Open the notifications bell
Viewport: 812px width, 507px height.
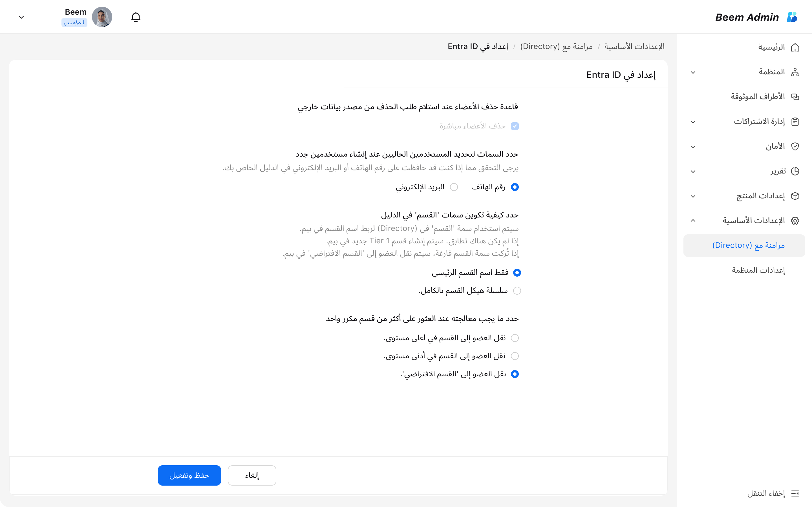click(136, 17)
